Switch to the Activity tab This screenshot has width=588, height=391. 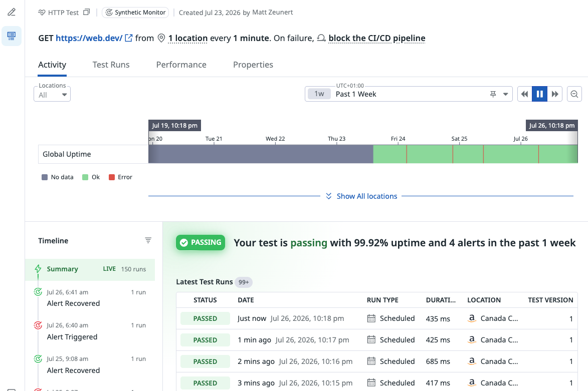(52, 65)
